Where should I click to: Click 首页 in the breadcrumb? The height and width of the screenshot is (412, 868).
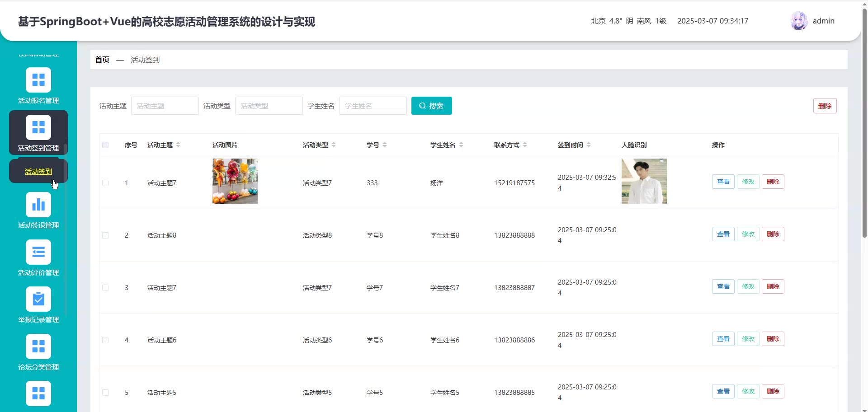click(102, 60)
